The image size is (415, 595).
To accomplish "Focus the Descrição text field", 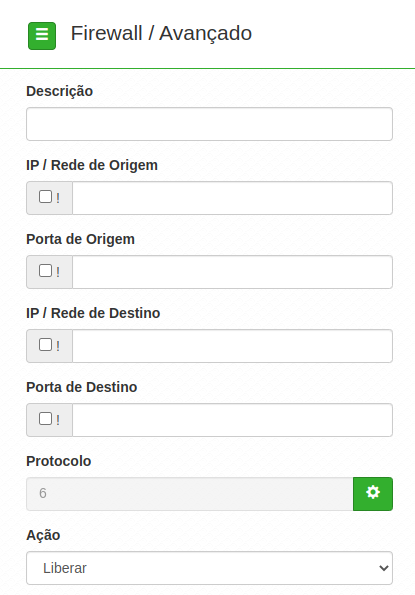I will 209,124.
